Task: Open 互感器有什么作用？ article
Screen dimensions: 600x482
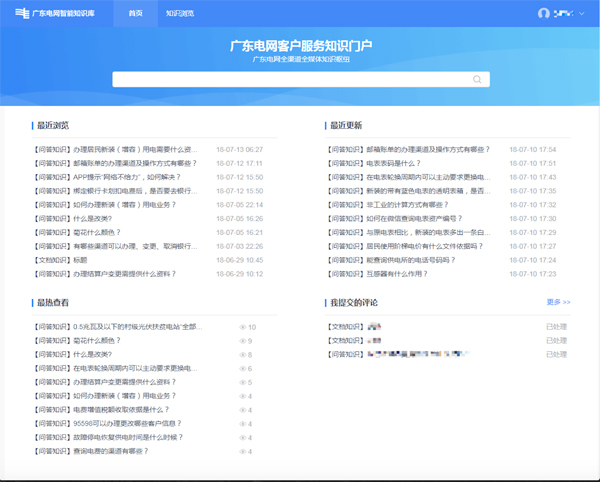Action: pos(385,273)
